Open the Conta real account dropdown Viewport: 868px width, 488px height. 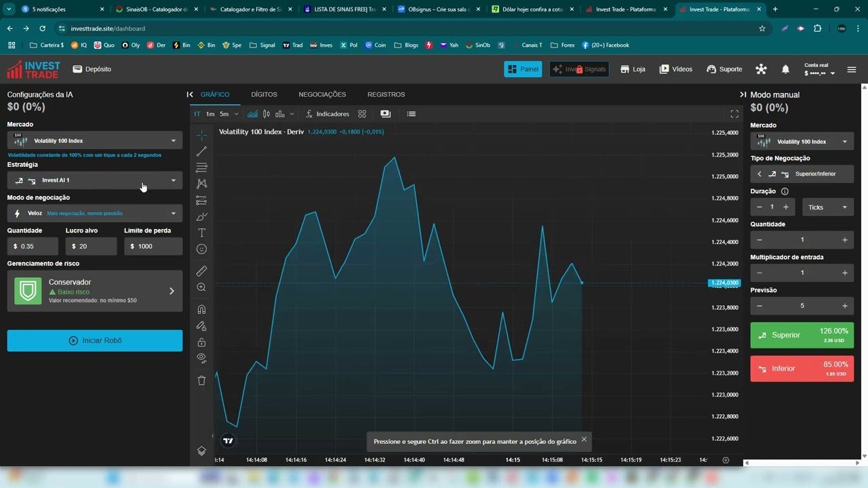click(x=819, y=69)
